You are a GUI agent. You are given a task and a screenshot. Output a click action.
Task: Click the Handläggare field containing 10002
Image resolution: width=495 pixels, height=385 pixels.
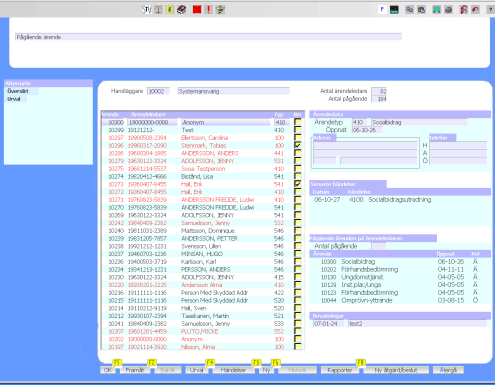[158, 91]
